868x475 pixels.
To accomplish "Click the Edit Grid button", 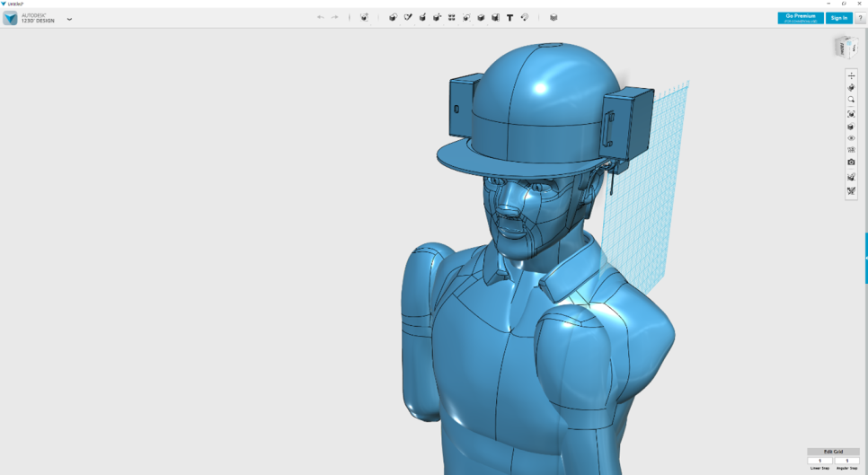I will (x=833, y=452).
